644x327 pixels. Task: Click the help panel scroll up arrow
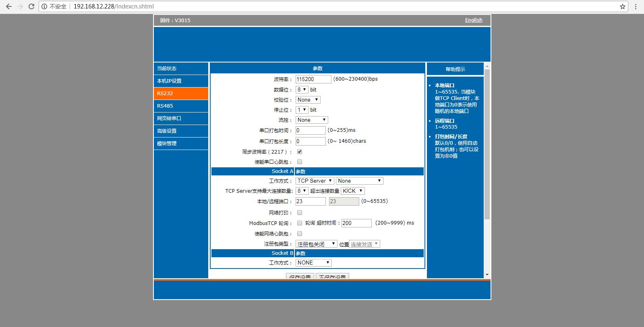tap(487, 66)
